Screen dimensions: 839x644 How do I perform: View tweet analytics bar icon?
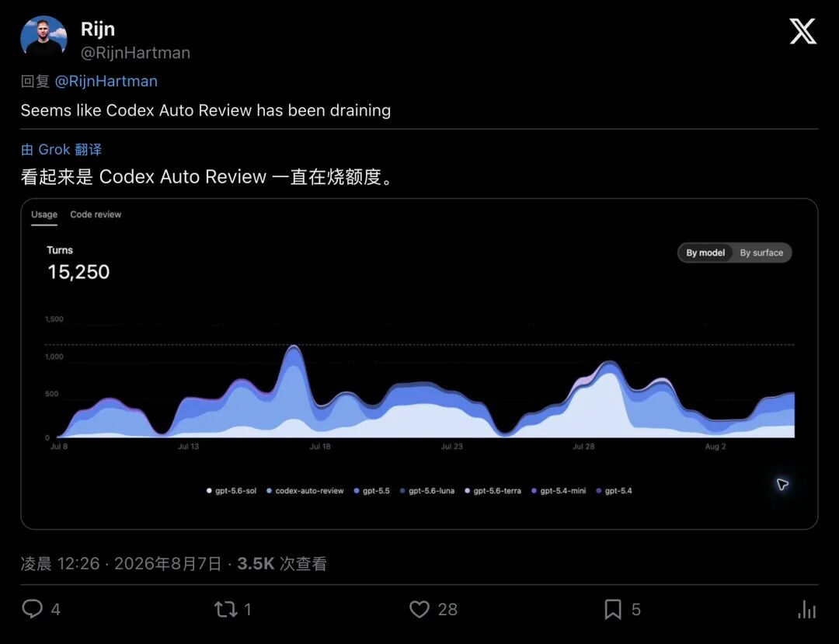(x=807, y=609)
